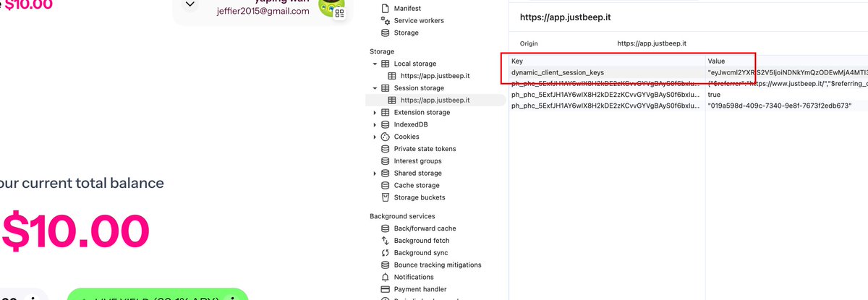This screenshot has height=300, width=868.
Task: Select https://app.justbeep.it origin value
Action: 652,44
